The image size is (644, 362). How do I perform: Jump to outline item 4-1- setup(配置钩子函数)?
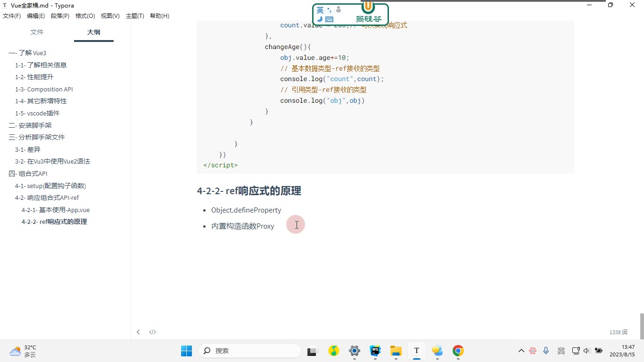pyautogui.click(x=50, y=186)
